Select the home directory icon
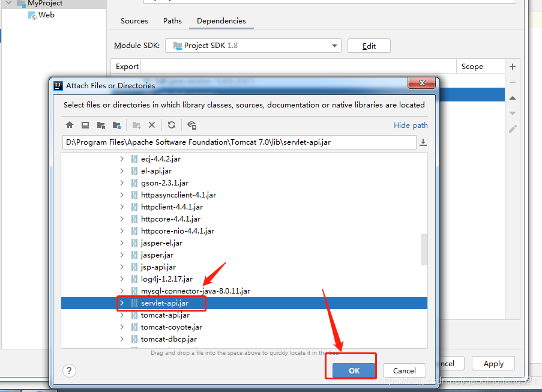This screenshot has width=542, height=392. pos(70,125)
